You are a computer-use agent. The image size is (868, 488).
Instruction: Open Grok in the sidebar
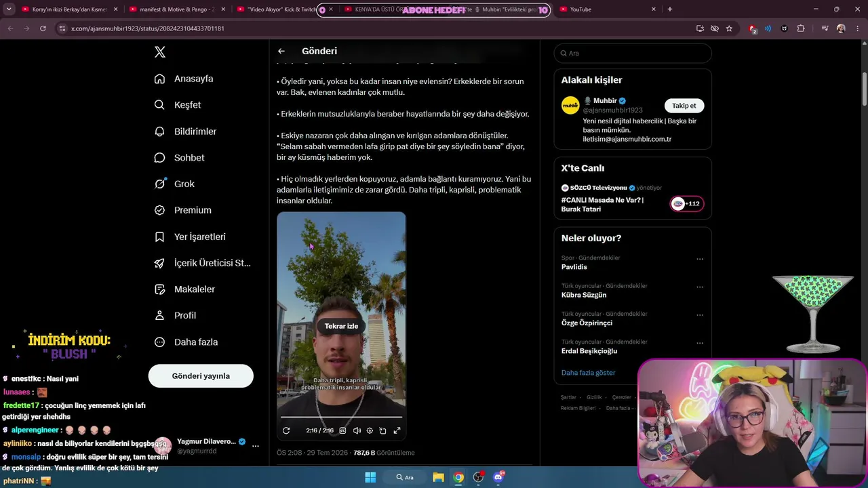pos(174,184)
